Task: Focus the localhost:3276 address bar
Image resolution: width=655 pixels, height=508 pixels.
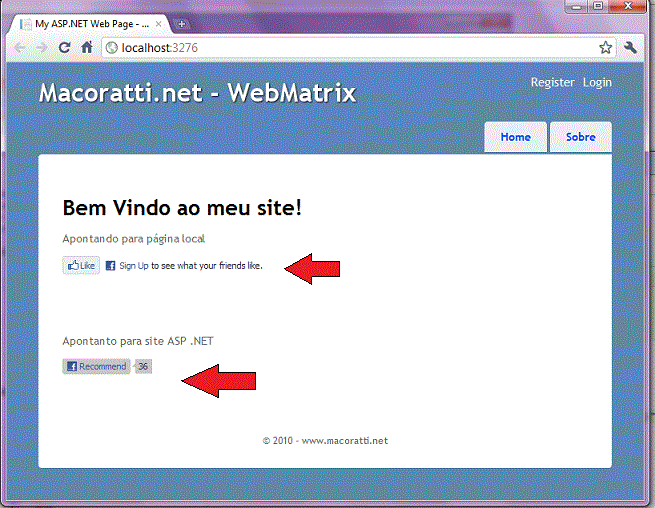Action: [x=358, y=48]
